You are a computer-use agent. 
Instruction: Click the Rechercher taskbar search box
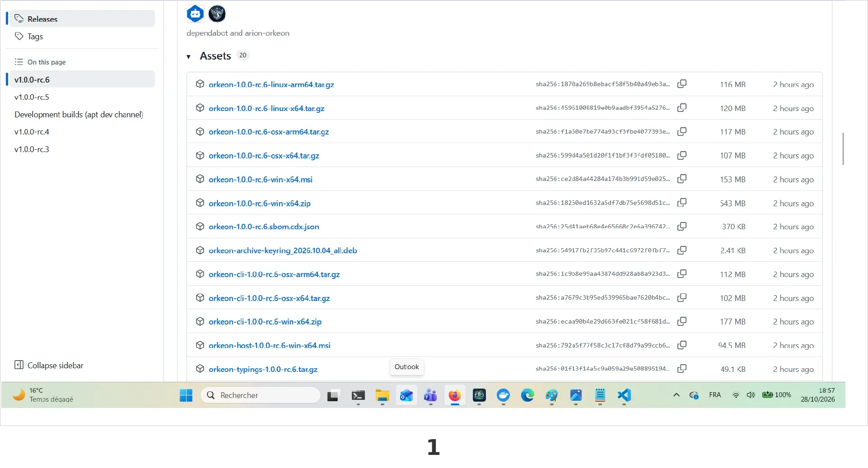click(x=261, y=395)
